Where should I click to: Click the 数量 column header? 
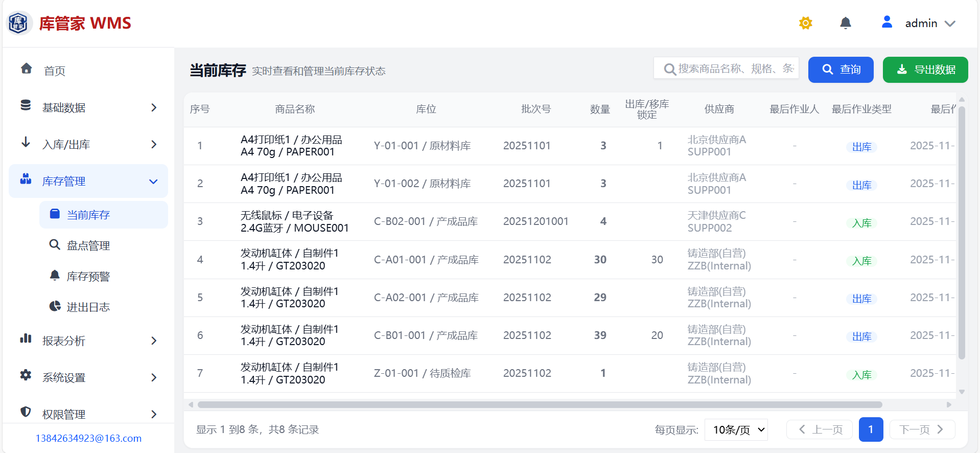600,109
